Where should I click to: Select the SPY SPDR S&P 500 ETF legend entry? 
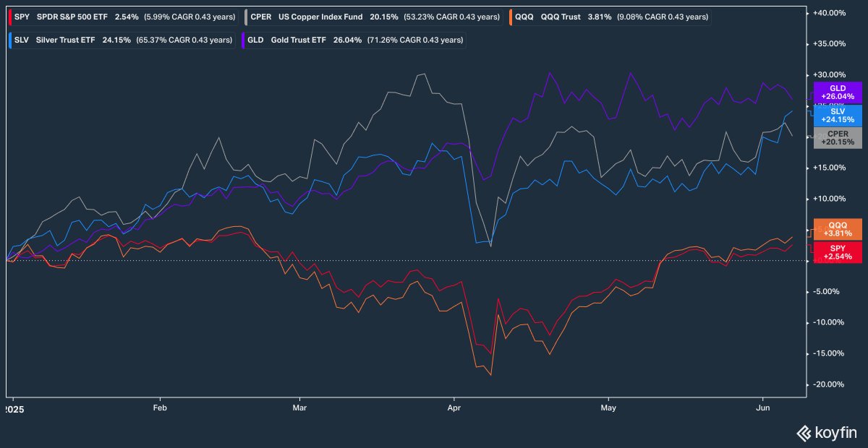(x=124, y=17)
